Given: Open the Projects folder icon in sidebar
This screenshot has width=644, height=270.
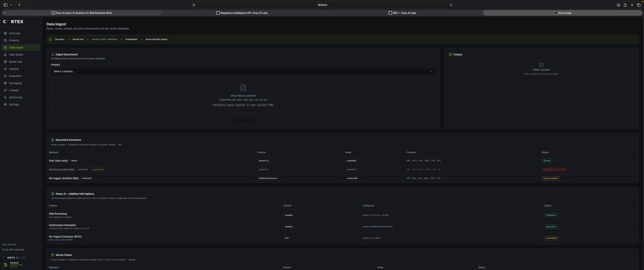Looking at the screenshot, I should click(x=5, y=40).
